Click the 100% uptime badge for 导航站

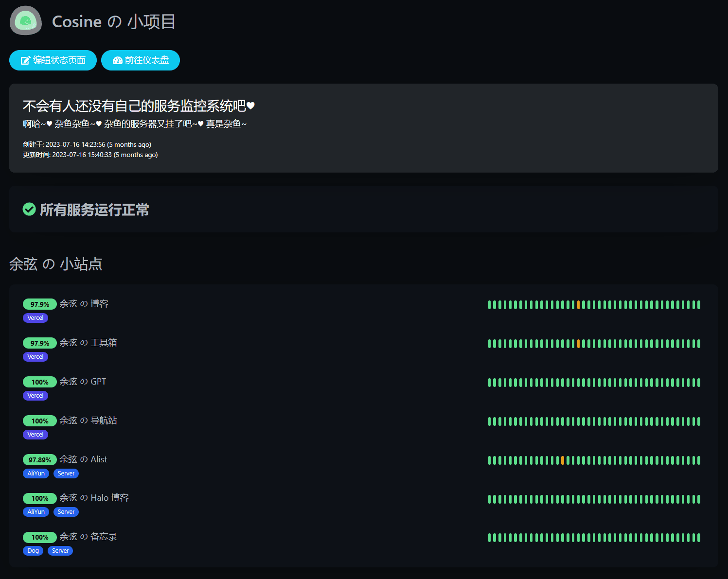coord(40,421)
